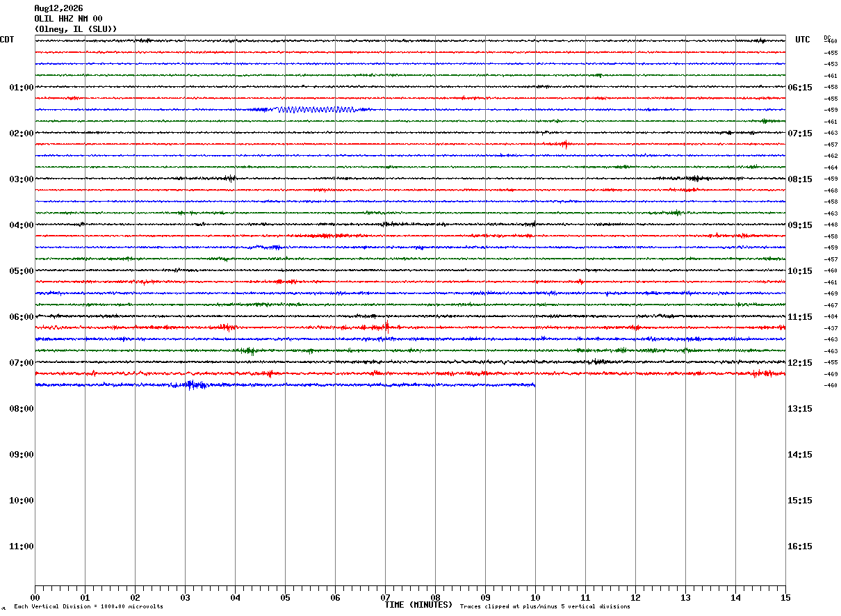
Task: Click the DC offset value '-437'
Action: pos(831,328)
